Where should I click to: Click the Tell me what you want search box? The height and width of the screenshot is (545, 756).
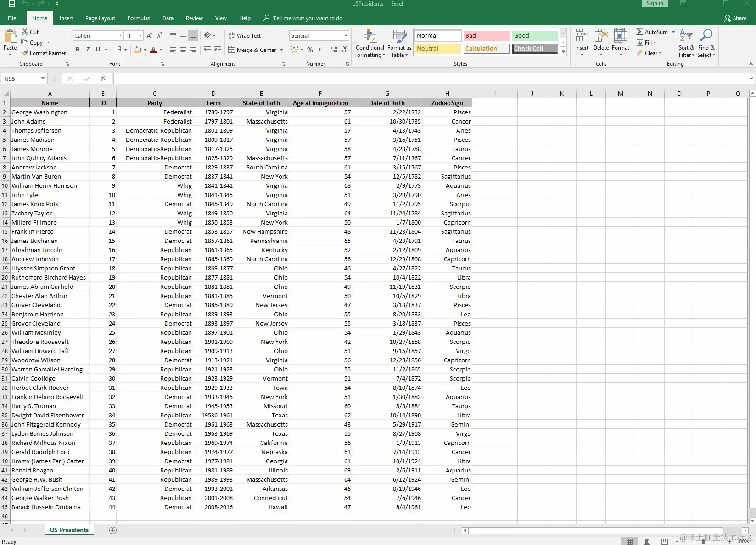303,18
